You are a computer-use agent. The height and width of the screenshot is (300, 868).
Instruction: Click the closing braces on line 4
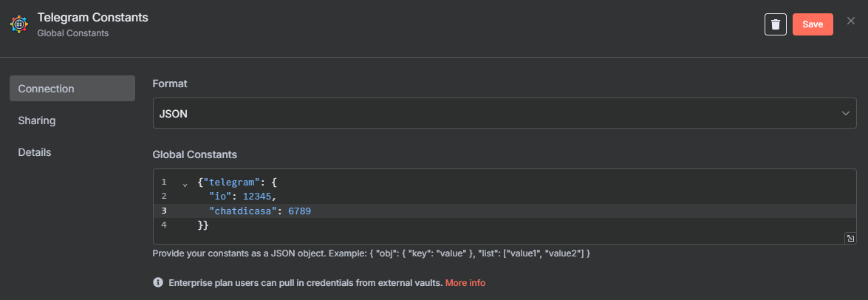(x=202, y=225)
